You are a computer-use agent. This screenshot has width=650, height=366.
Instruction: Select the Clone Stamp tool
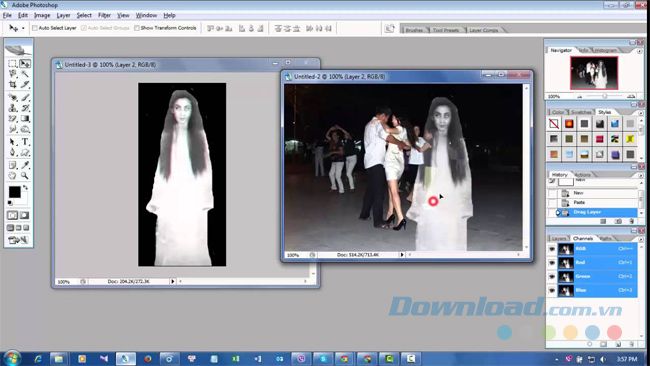click(12, 108)
